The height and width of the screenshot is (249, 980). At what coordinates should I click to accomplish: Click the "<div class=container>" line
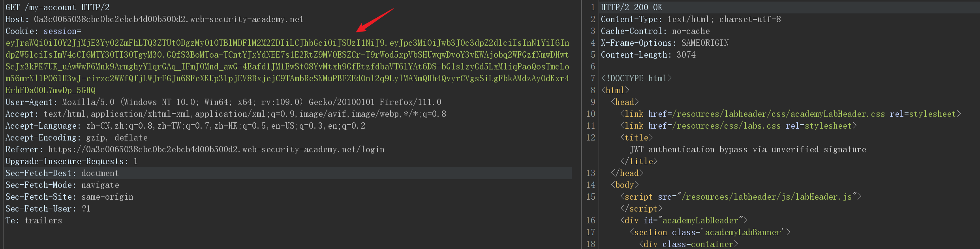(x=689, y=244)
